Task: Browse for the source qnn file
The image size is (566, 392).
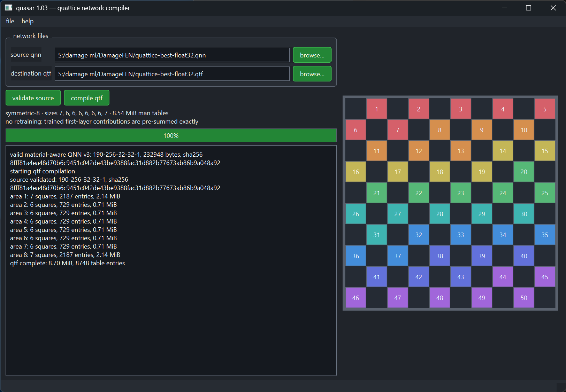Action: pos(312,55)
